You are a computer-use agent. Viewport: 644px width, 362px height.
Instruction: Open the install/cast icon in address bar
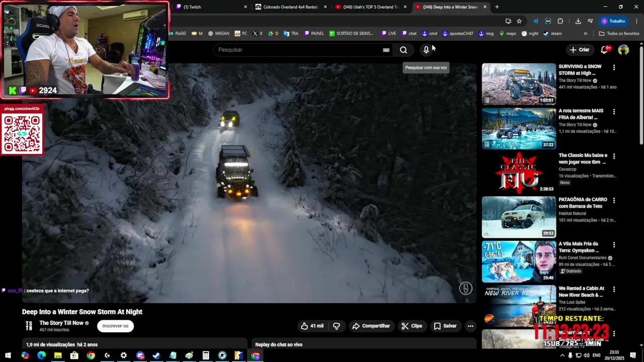508,21
